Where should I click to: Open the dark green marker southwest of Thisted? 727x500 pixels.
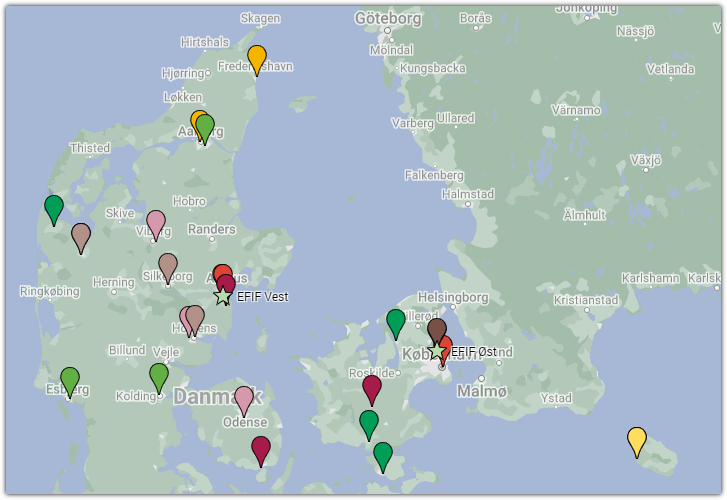(54, 208)
